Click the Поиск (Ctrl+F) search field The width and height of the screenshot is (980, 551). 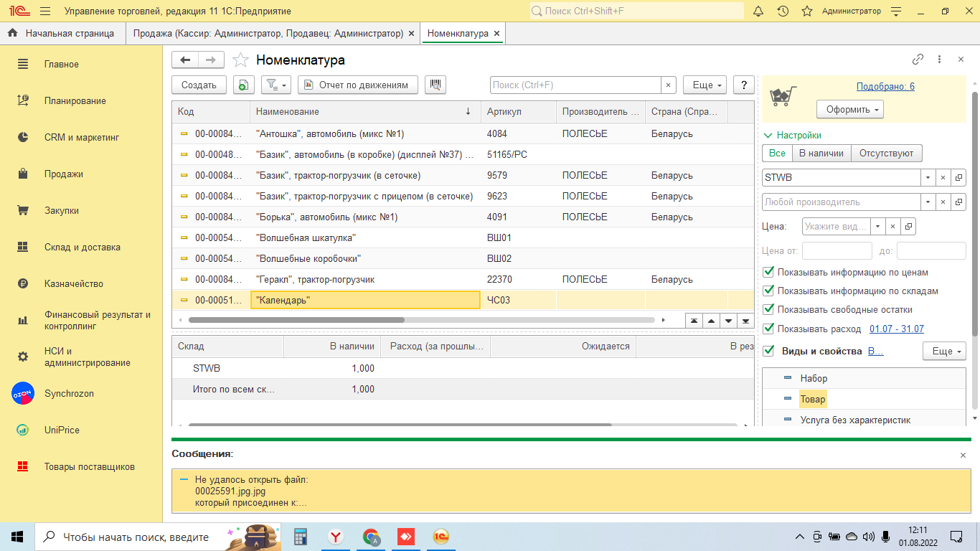pyautogui.click(x=575, y=85)
